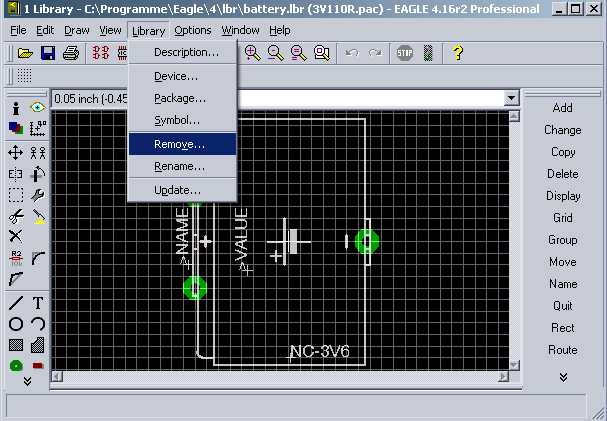This screenshot has width=607, height=421.
Task: Choose Rename... in the Library menu
Action: click(182, 166)
